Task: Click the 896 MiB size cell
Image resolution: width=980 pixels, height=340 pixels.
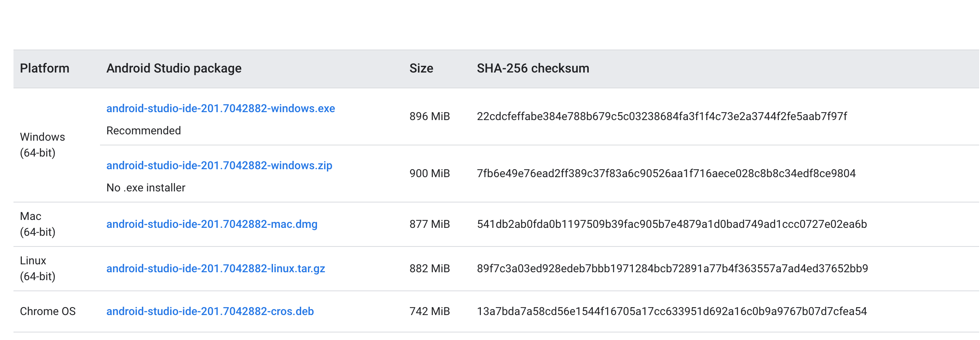Action: [430, 117]
